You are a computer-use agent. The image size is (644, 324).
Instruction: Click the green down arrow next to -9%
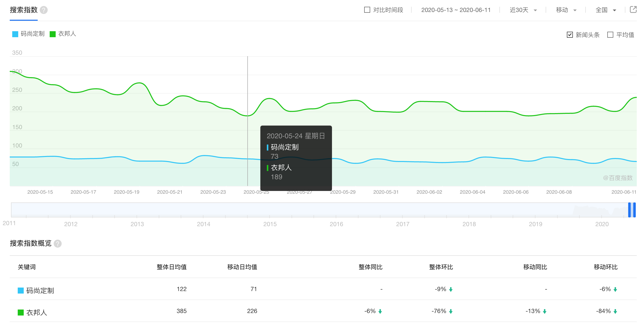pos(451,290)
